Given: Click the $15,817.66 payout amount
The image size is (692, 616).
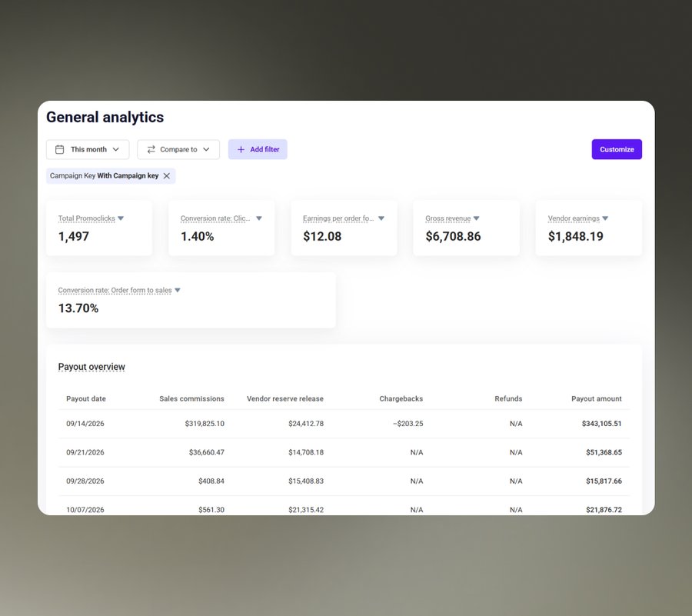Looking at the screenshot, I should pyautogui.click(x=604, y=481).
